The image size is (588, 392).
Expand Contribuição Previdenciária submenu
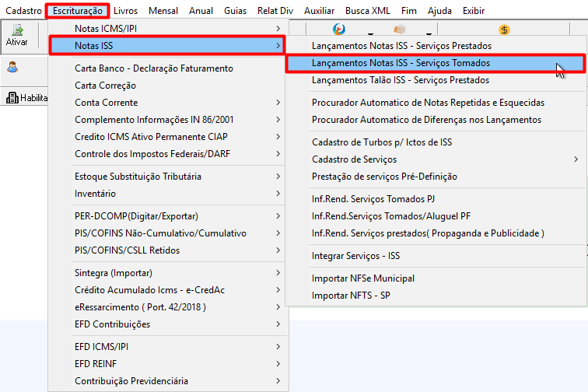coord(168,381)
